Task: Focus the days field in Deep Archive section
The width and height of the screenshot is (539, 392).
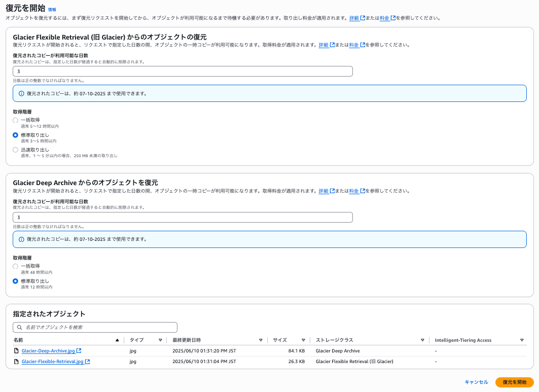Action: 183,218
